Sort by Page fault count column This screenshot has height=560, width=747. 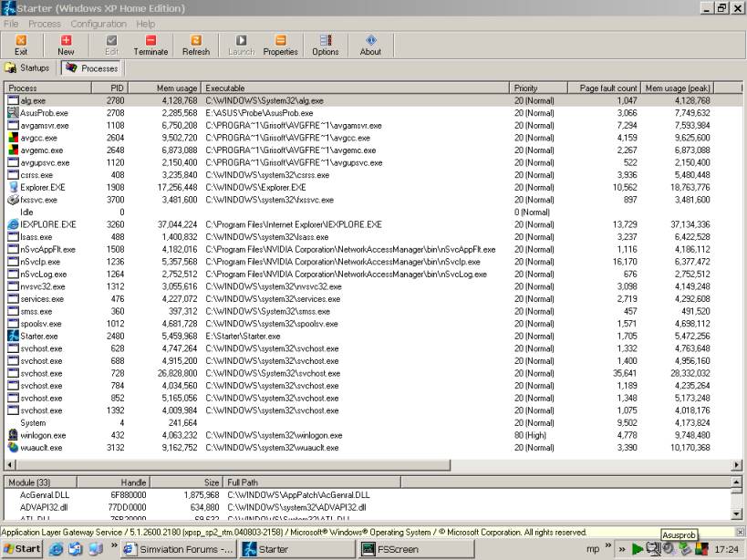coord(607,88)
